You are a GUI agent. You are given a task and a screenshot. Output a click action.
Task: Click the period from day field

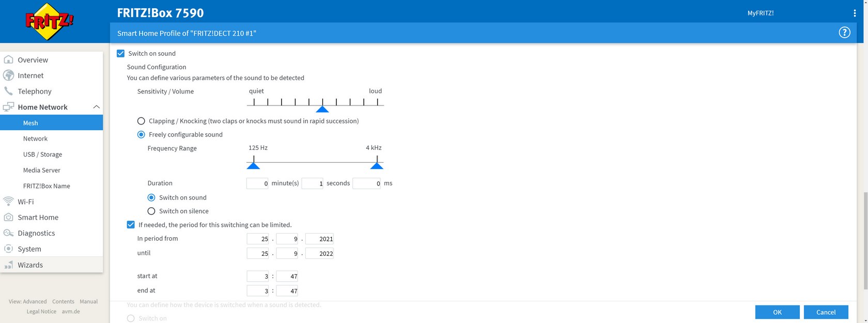(258, 239)
